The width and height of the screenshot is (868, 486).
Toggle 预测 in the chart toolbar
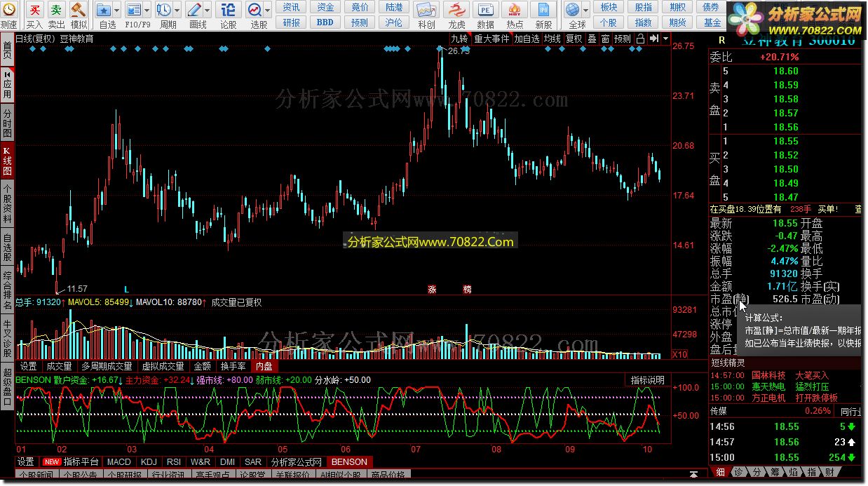tap(622, 39)
